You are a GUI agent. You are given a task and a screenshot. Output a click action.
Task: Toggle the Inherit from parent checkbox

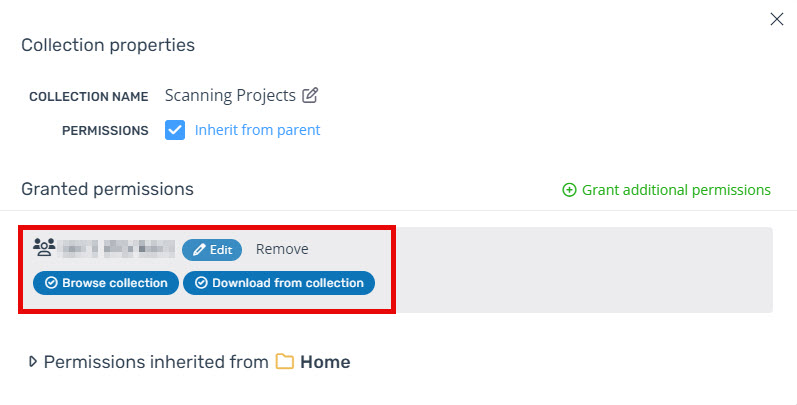point(175,130)
